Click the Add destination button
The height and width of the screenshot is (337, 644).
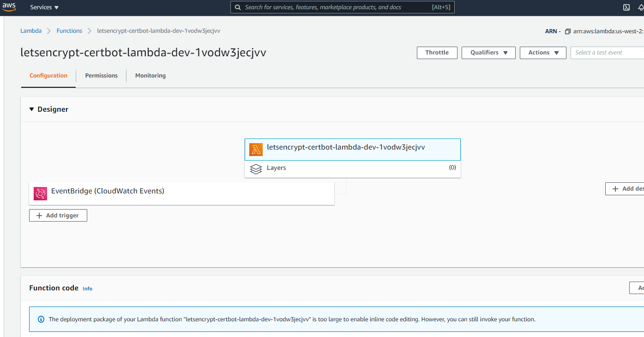coord(625,189)
